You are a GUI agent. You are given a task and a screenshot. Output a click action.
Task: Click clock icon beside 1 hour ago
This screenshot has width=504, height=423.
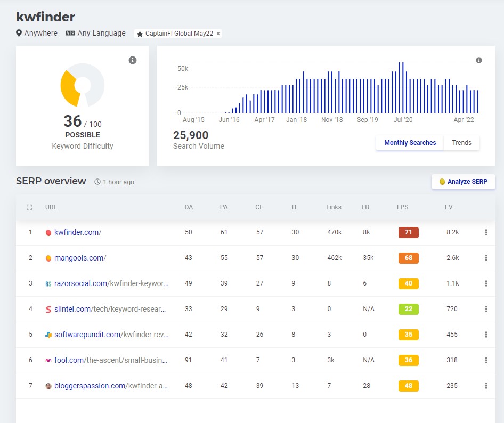coord(97,182)
